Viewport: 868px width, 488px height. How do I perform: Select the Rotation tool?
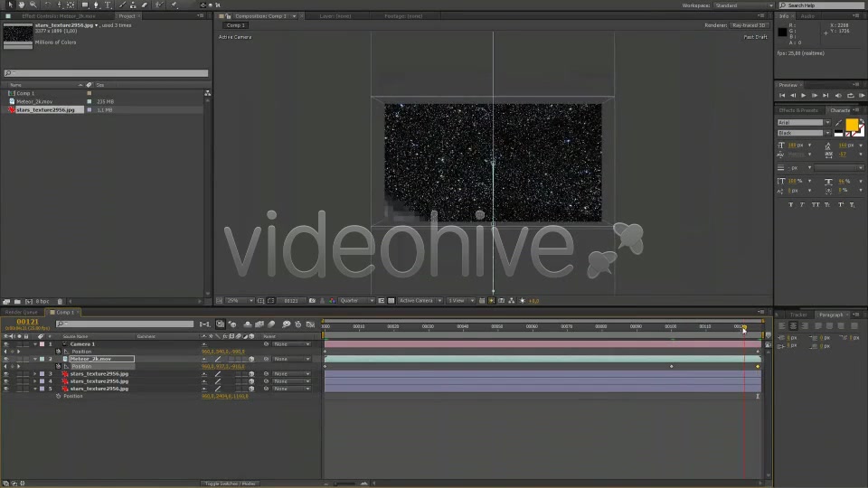[48, 5]
